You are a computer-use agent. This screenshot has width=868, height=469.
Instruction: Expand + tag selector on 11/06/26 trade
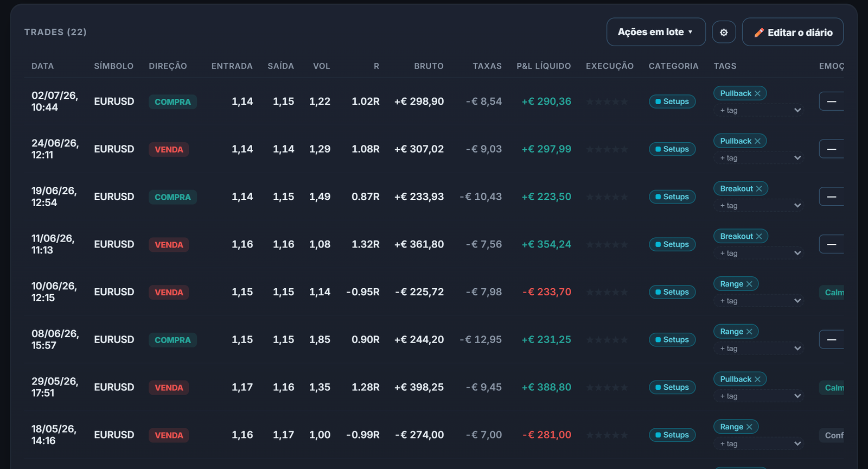click(x=758, y=253)
